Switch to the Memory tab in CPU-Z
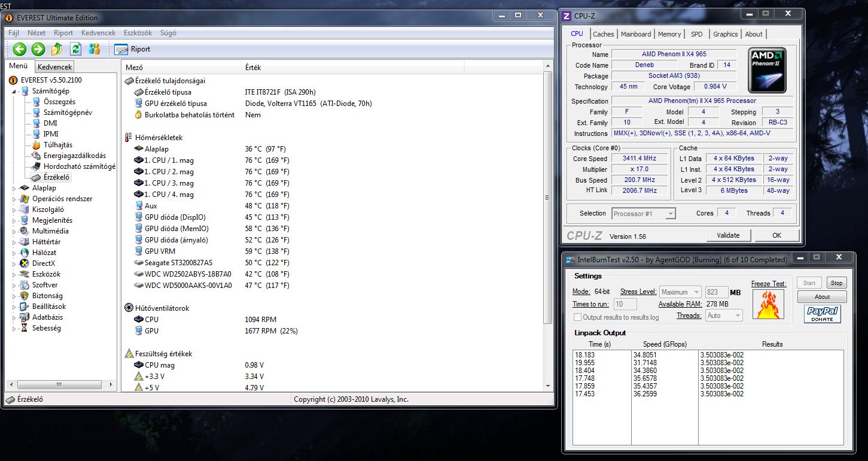This screenshot has width=868, height=461. [669, 34]
